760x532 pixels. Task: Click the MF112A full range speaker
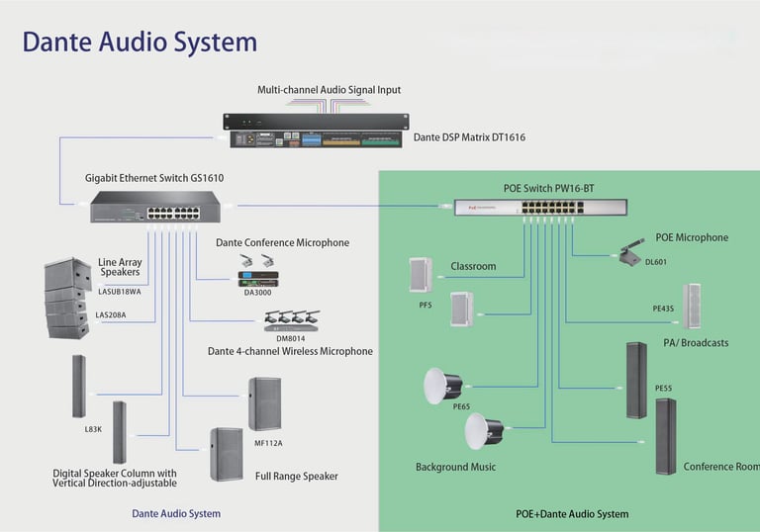[x=264, y=404]
